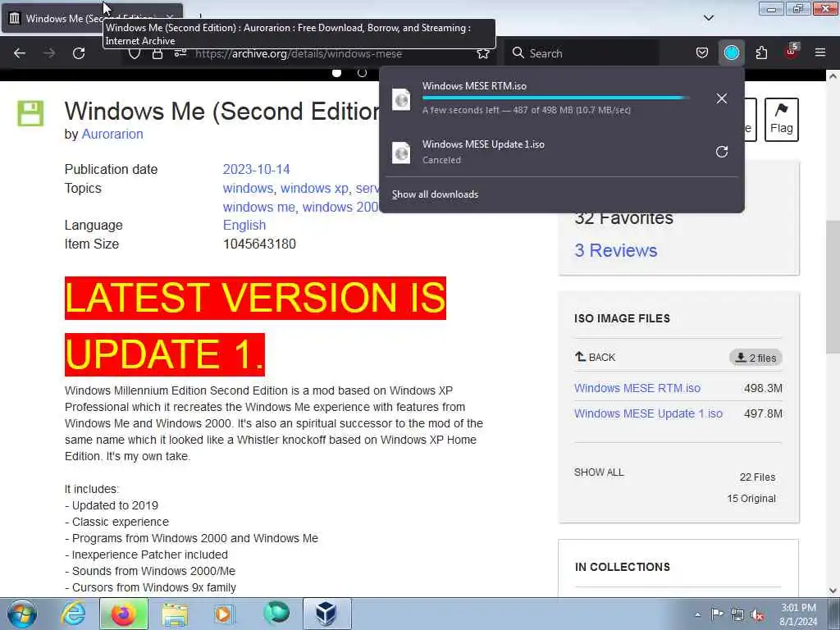Download Windows MESE RTM.iso from file list
Viewport: 840px width, 630px height.
[x=637, y=388]
